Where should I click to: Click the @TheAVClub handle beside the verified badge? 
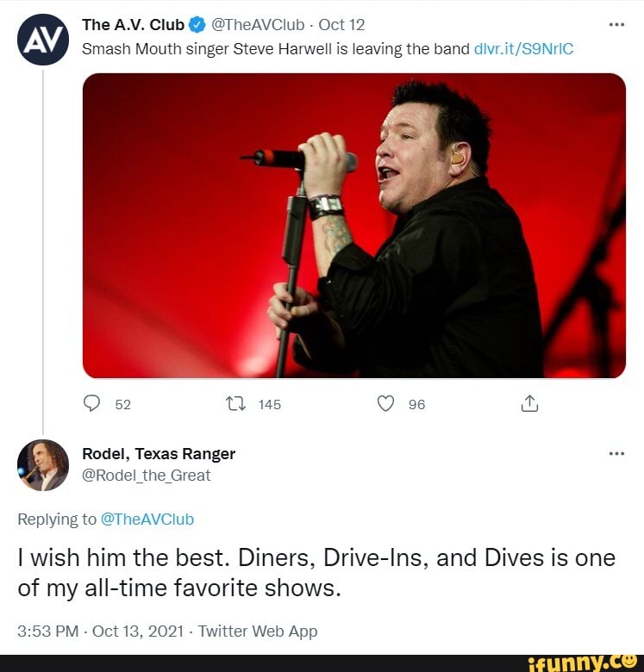pyautogui.click(x=255, y=25)
